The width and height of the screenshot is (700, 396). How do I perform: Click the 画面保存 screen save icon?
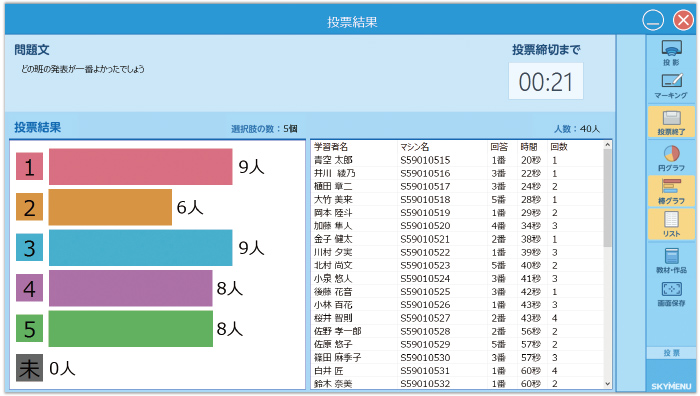[x=671, y=294]
